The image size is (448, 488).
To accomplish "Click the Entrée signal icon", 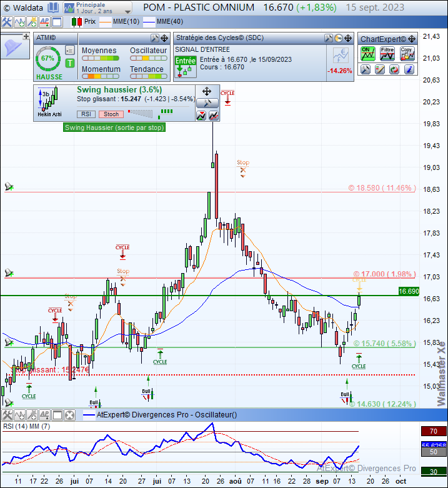I will 186,67.
